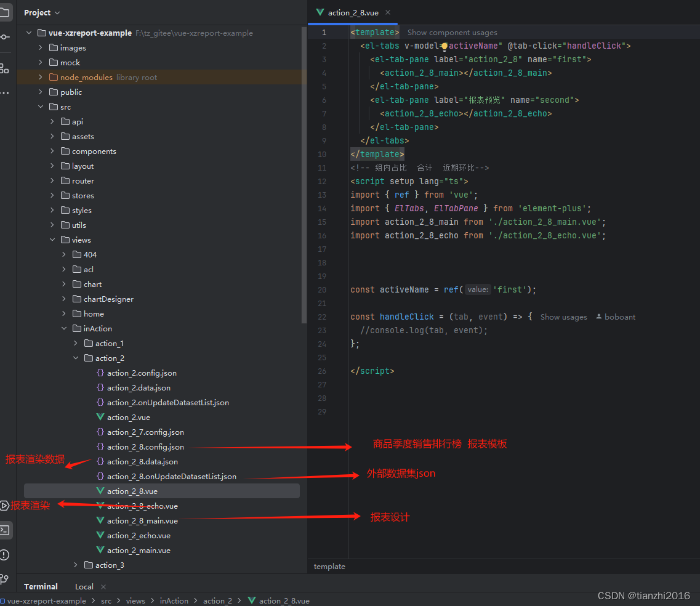The width and height of the screenshot is (700, 606).
Task: Open the Commit tool window icon
Action: (x=4, y=36)
